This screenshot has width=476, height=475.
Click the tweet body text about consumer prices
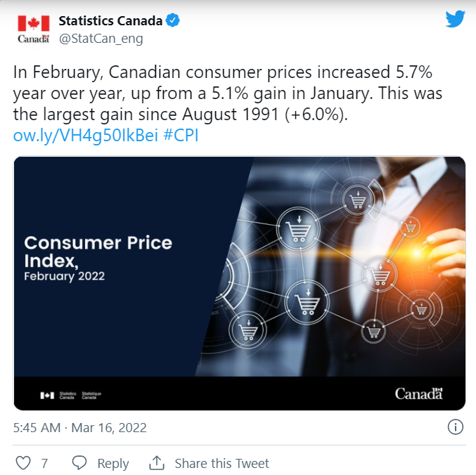click(x=228, y=93)
